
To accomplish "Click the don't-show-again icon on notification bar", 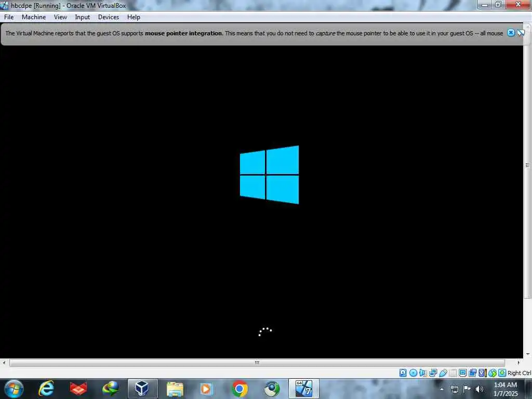I will click(521, 33).
